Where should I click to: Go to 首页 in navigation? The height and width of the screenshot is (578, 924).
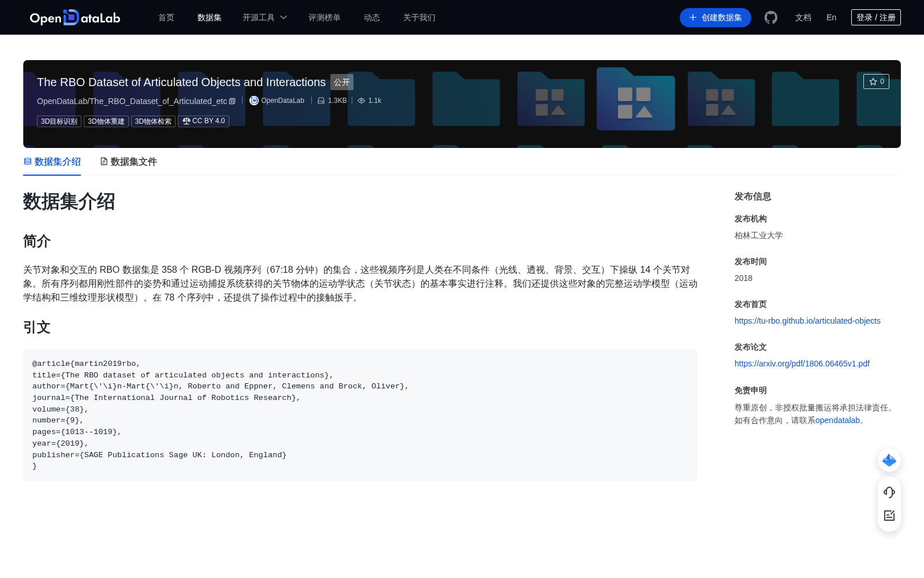(x=166, y=17)
